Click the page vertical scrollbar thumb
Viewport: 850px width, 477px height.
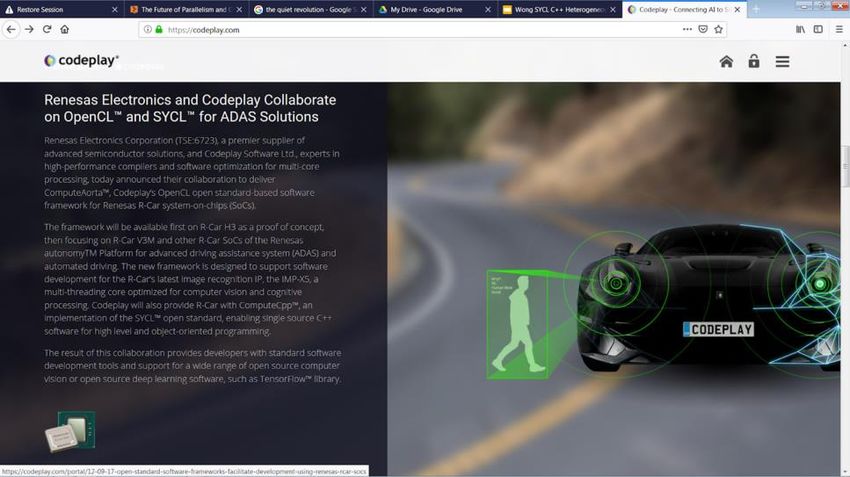845,167
